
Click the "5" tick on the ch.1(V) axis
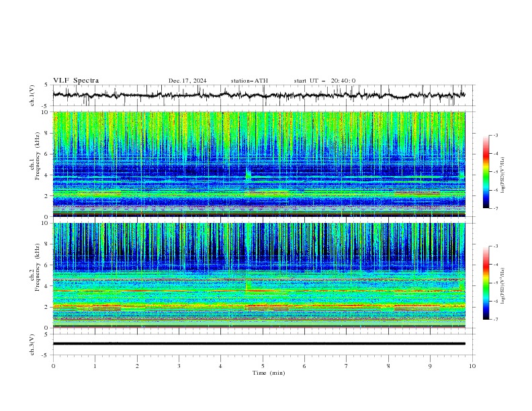pyautogui.click(x=46, y=85)
